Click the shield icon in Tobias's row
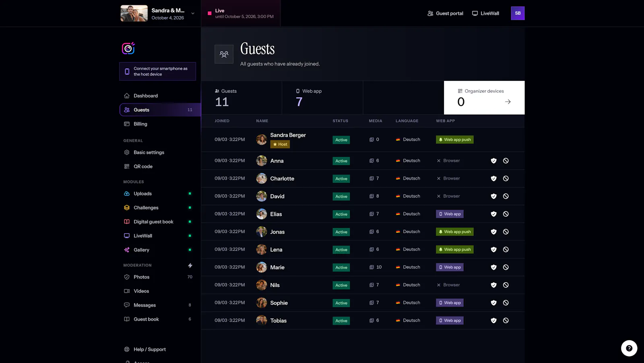 coord(493,320)
